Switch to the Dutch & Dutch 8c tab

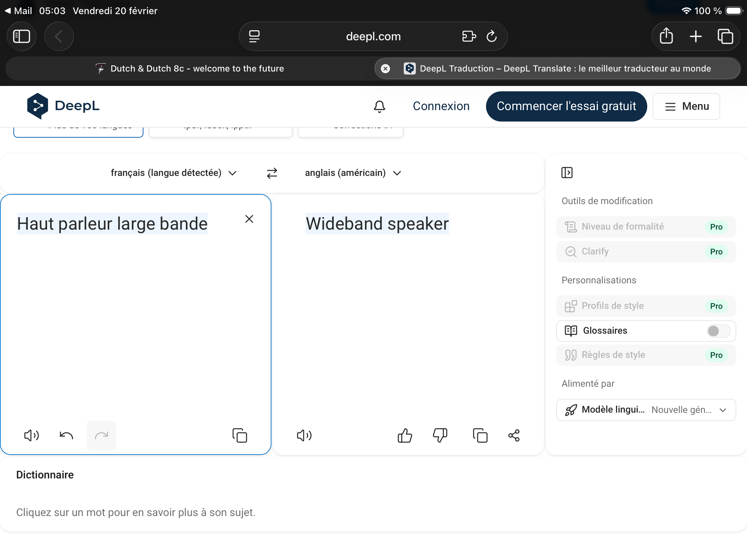(x=190, y=68)
